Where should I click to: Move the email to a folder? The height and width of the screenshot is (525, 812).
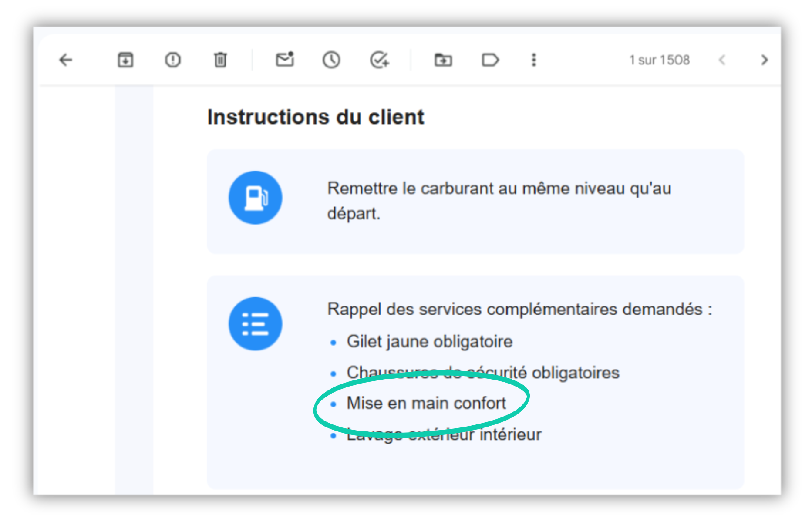coord(443,60)
